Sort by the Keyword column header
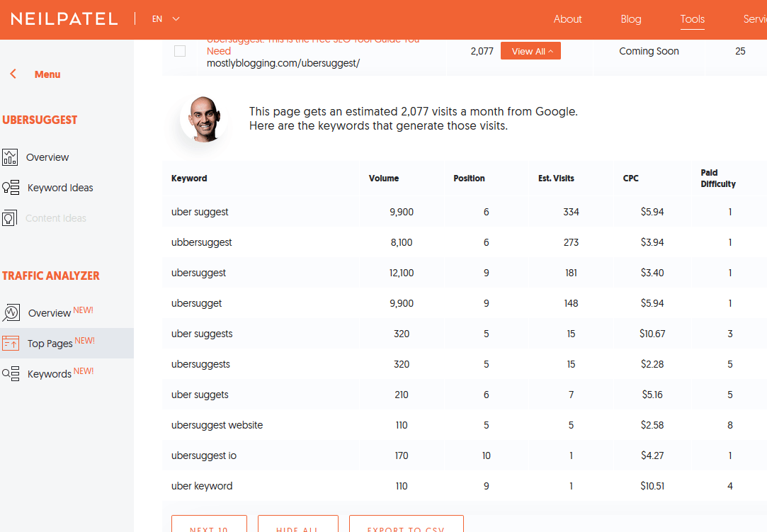Screen dimensions: 767x532 coord(189,178)
